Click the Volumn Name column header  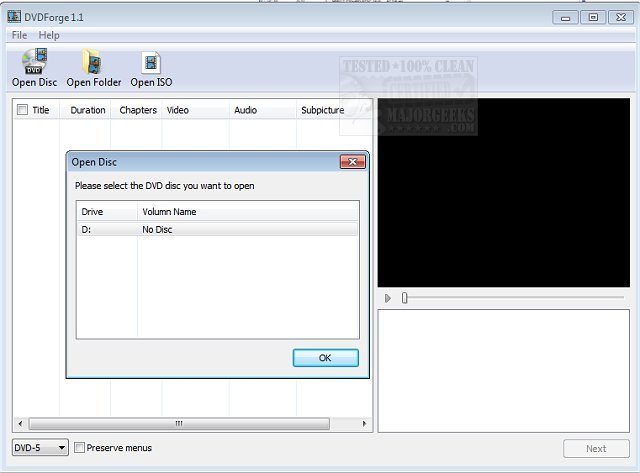(x=248, y=212)
